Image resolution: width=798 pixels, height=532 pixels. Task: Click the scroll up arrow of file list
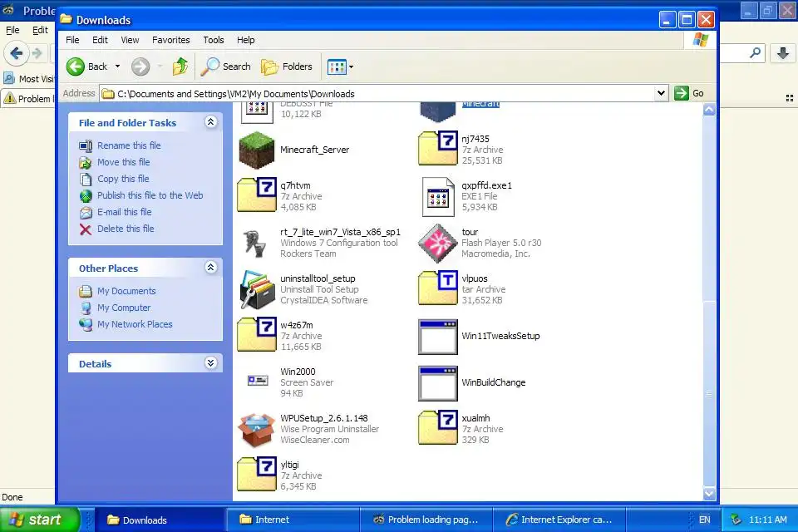pyautogui.click(x=709, y=110)
